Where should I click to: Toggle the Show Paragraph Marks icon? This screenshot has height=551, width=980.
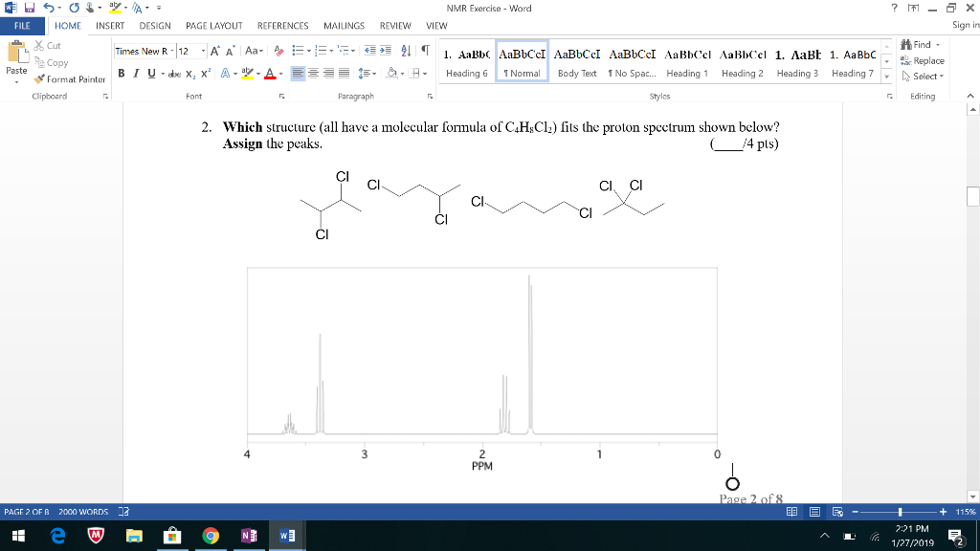424,51
